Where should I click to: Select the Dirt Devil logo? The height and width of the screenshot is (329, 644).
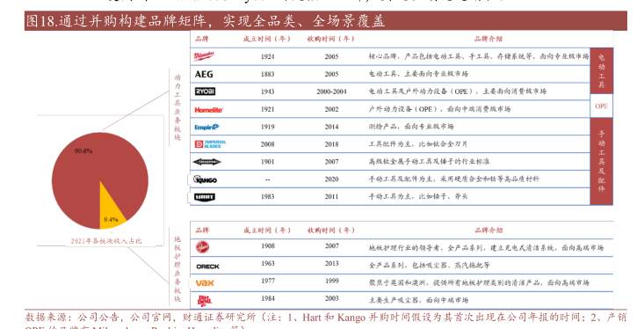coord(204,301)
